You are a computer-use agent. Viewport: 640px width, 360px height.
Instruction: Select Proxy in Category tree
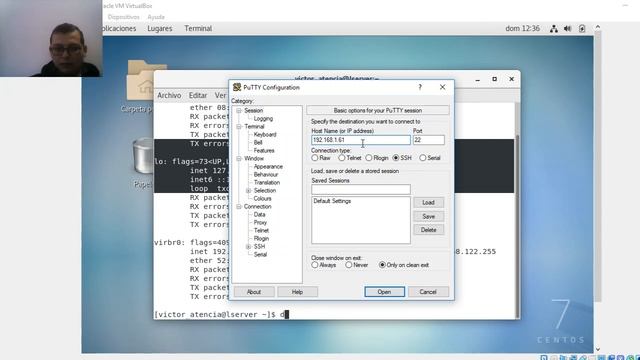(x=260, y=222)
